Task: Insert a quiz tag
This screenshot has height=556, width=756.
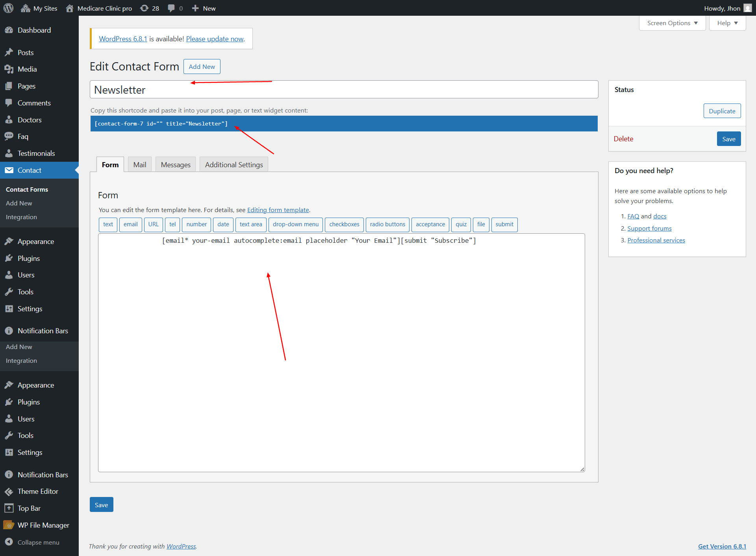Action: click(461, 225)
